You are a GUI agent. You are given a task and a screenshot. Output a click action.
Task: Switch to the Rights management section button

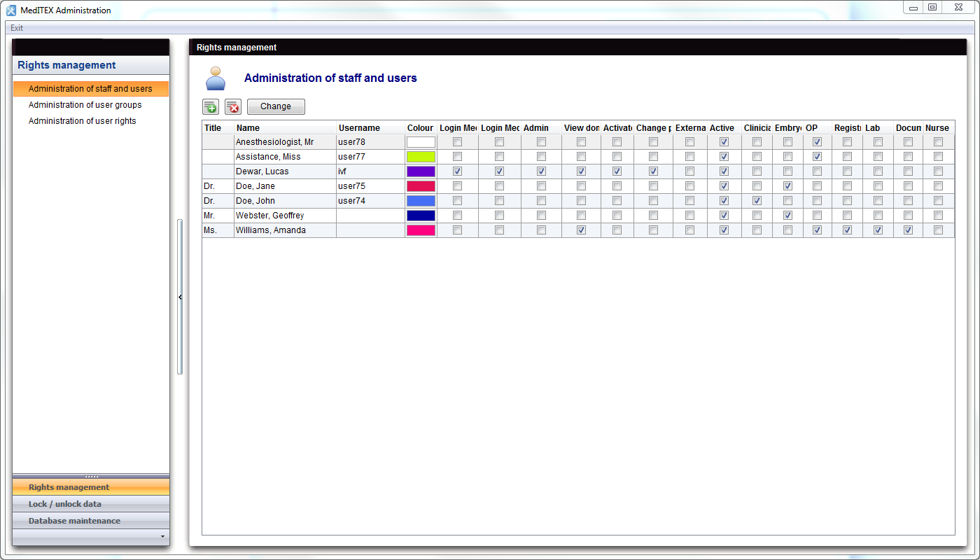tap(91, 487)
